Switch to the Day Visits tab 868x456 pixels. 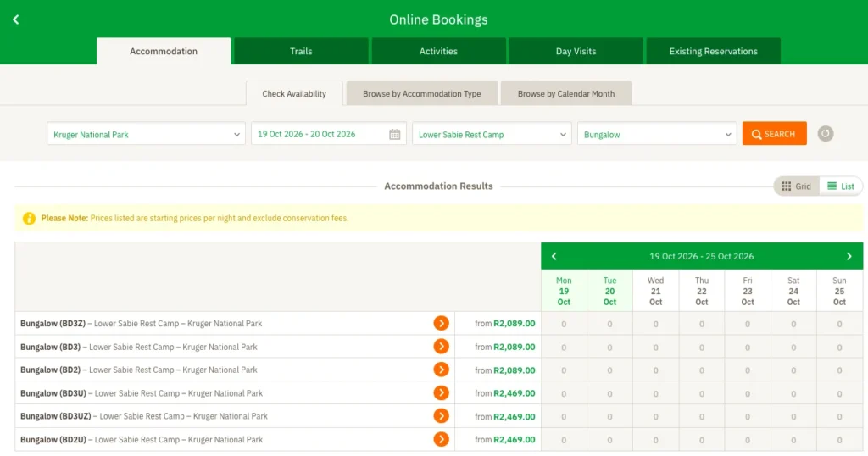[x=576, y=51]
